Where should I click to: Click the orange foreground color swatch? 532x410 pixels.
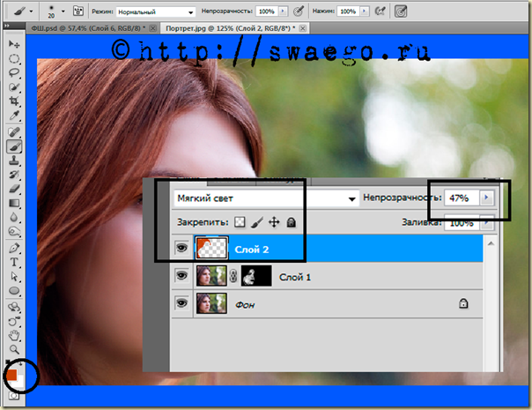click(x=11, y=376)
